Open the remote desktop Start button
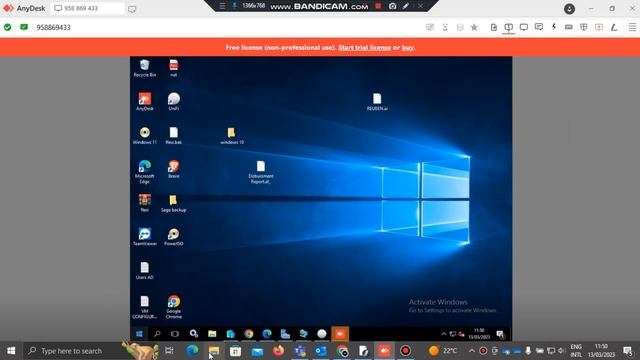This screenshot has height=360, width=640. coord(139,334)
